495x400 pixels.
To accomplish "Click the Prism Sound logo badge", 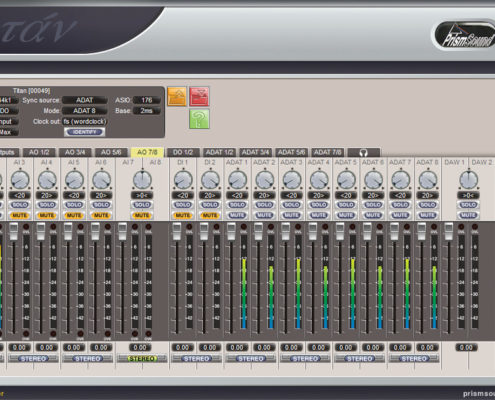I will [x=465, y=36].
